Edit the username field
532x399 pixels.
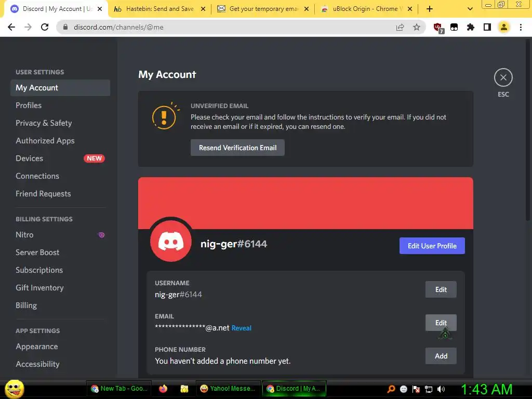[x=441, y=289]
